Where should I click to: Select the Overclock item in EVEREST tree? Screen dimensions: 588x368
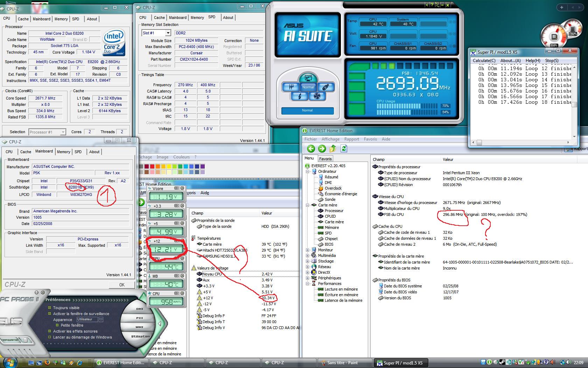(x=333, y=188)
